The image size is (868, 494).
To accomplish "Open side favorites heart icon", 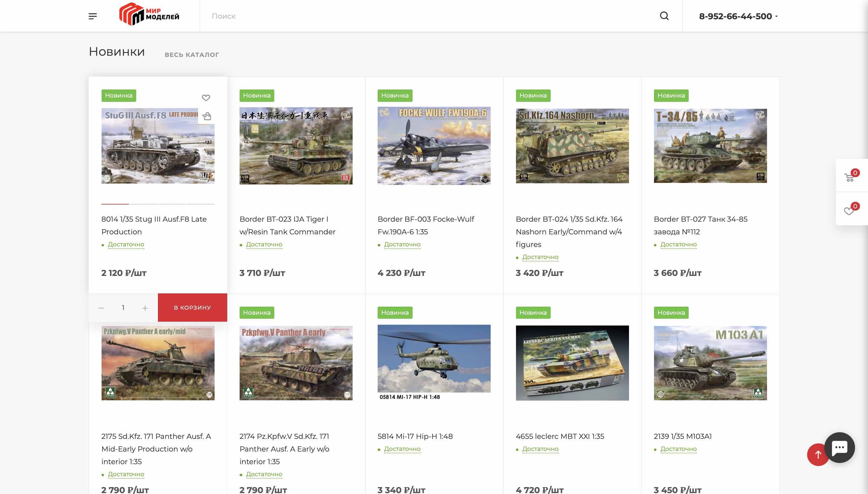I will (x=850, y=210).
